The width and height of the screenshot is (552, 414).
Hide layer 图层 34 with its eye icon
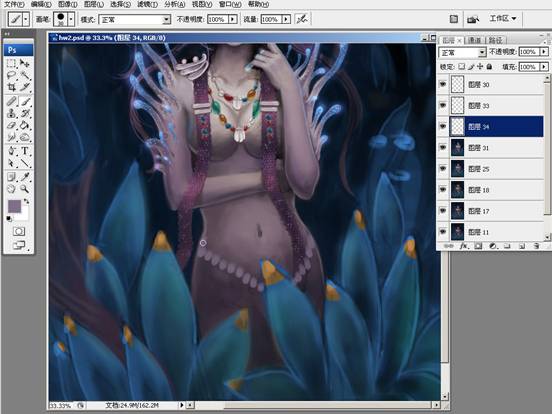(x=443, y=126)
